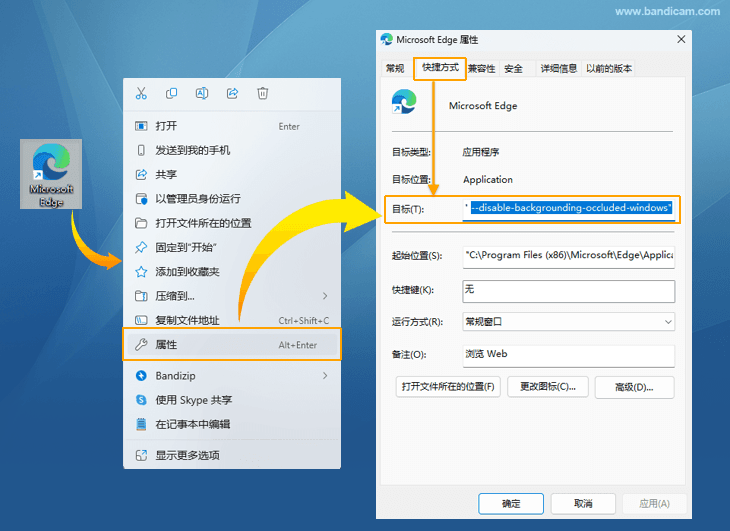Click the Application target location text
The image size is (730, 531).
488,180
